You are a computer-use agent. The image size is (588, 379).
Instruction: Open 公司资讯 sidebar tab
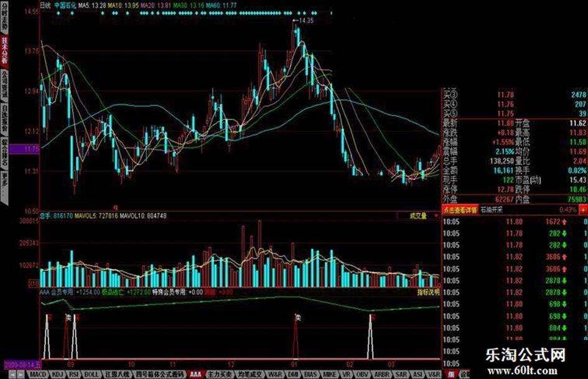pyautogui.click(x=4, y=86)
